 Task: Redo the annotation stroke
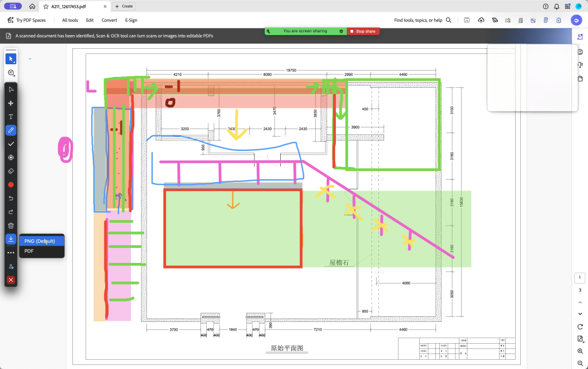(11, 212)
